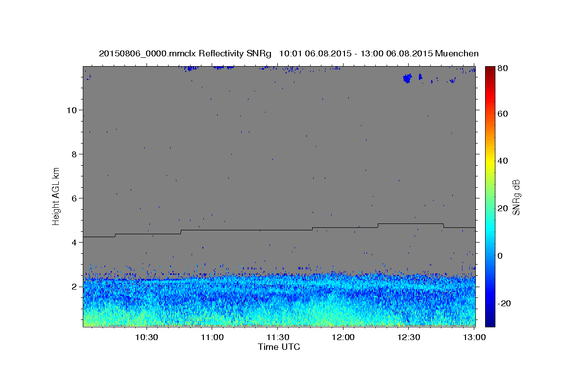Viewport: 588px width, 392px height.
Task: Click the 'Height AGL km' axis label
Action: (x=56, y=196)
